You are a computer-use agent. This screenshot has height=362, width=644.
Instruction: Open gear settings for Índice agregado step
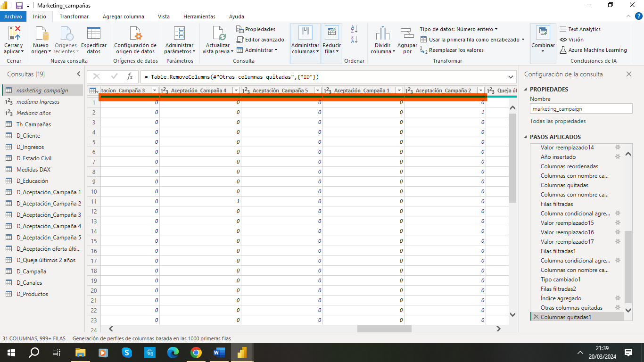coord(618,298)
